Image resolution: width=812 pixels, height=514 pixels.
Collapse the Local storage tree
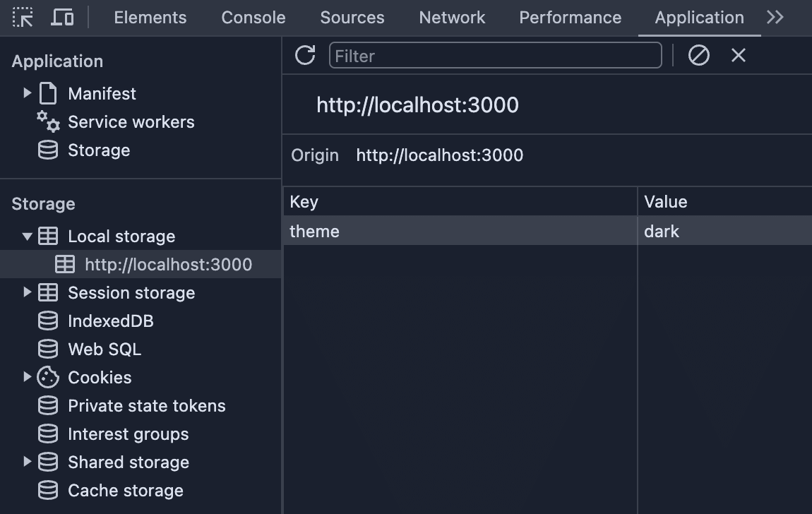tap(28, 236)
